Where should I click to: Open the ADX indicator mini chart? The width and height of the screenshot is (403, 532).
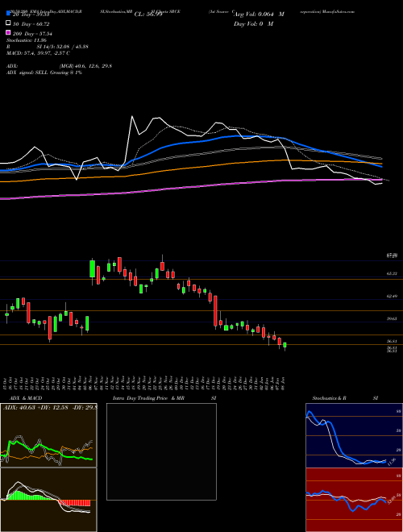48,435
